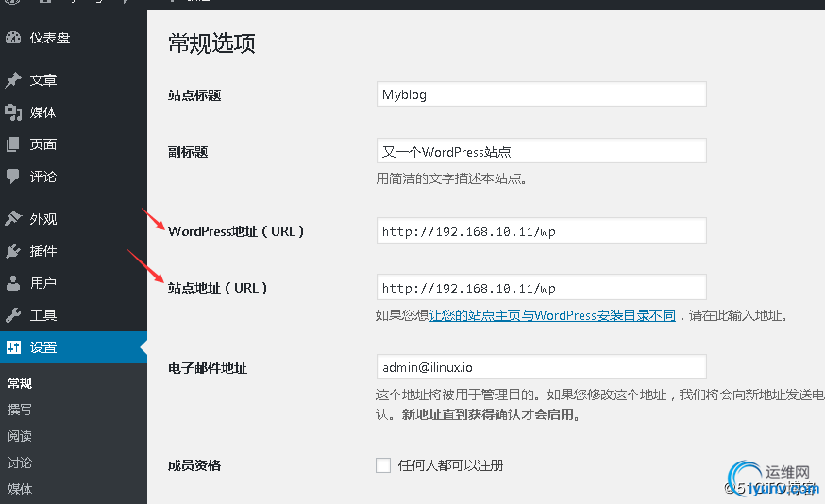825x504 pixels.
Task: Focus the 站点地址 URL input field
Action: [x=542, y=287]
